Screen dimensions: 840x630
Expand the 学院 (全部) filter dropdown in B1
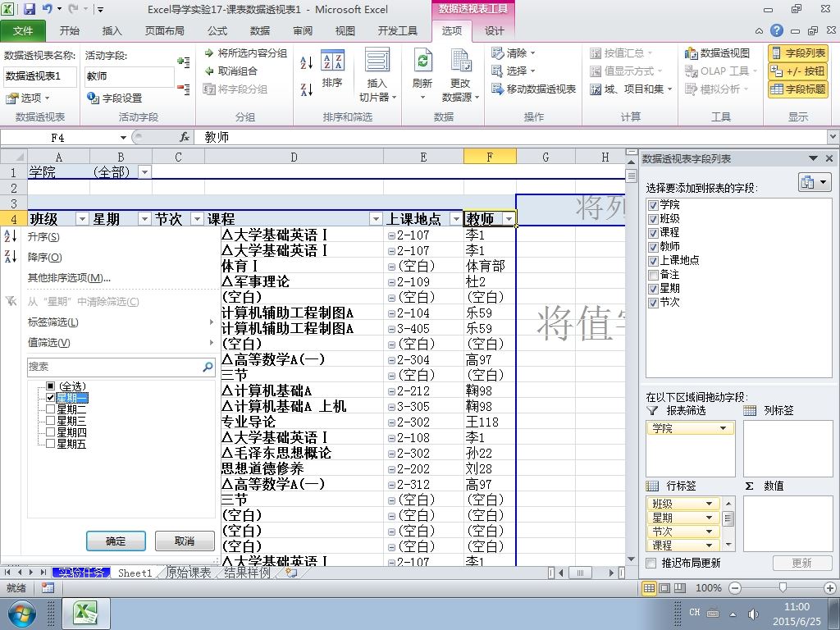tap(144, 172)
